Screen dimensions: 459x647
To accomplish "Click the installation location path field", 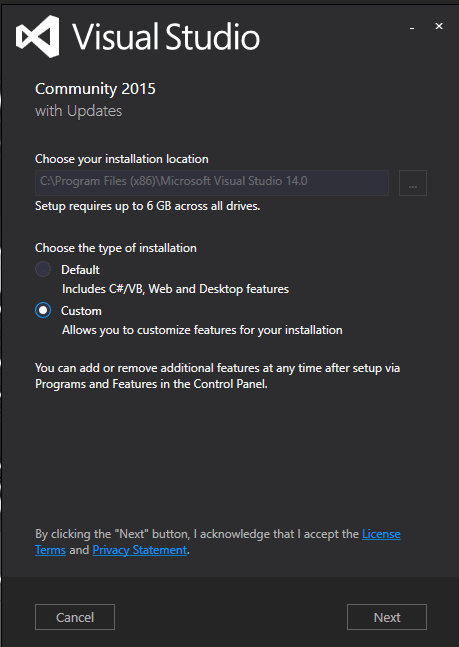I will [212, 183].
